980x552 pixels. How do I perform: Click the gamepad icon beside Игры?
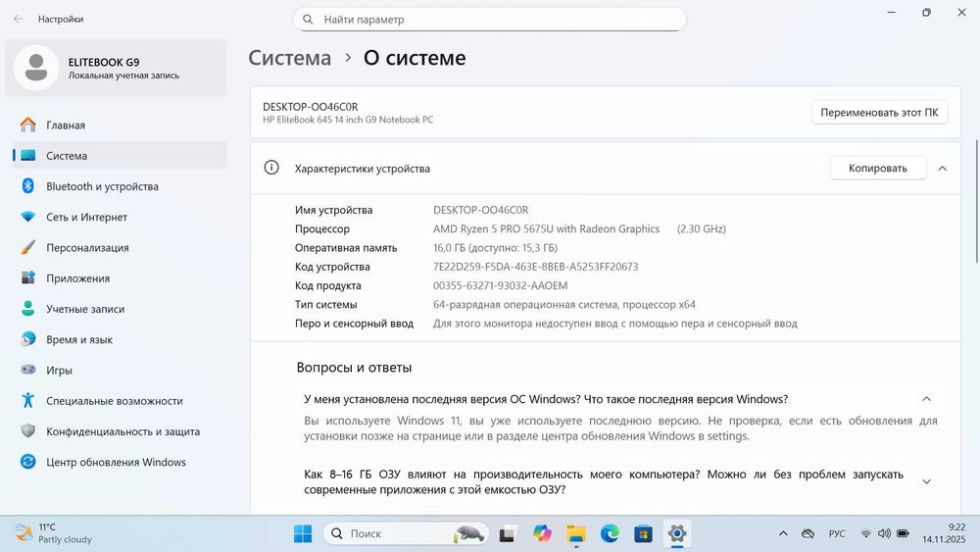pyautogui.click(x=28, y=370)
